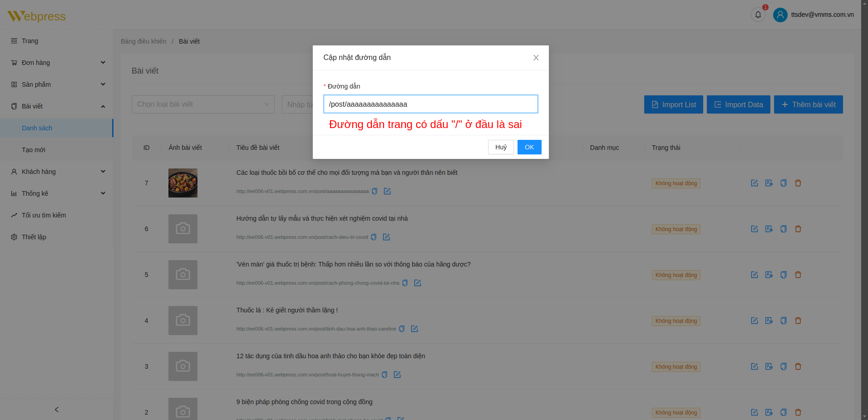The height and width of the screenshot is (420, 868).
Task: Delete post ID 7 with trash icon
Action: point(798,183)
